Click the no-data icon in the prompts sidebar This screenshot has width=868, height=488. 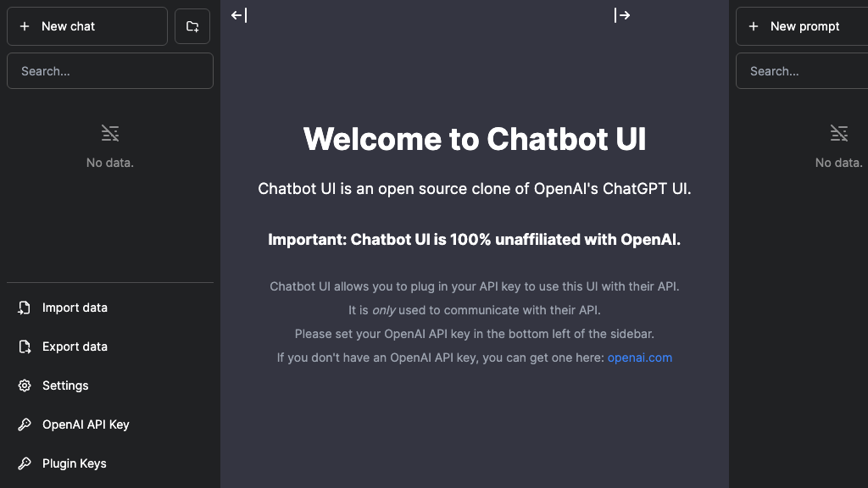pyautogui.click(x=839, y=133)
